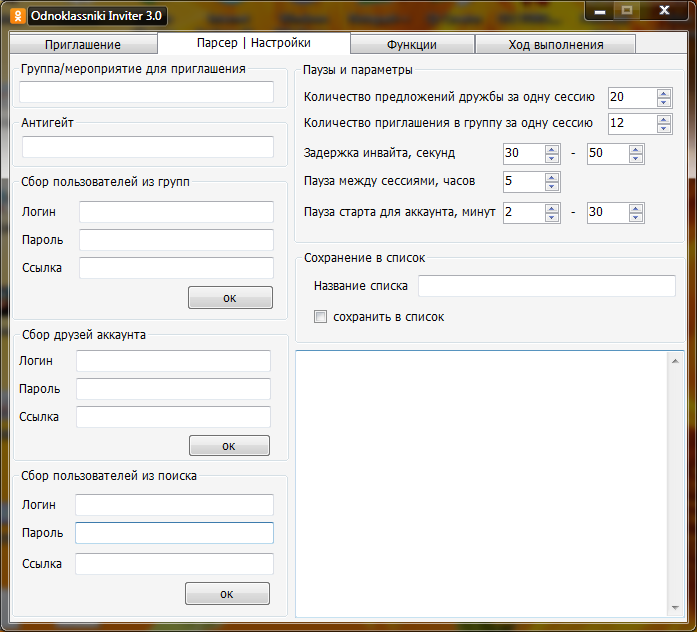Screen dimensions: 697x632
Task: Decrease account start pause minimum minutes
Action: click(551, 217)
